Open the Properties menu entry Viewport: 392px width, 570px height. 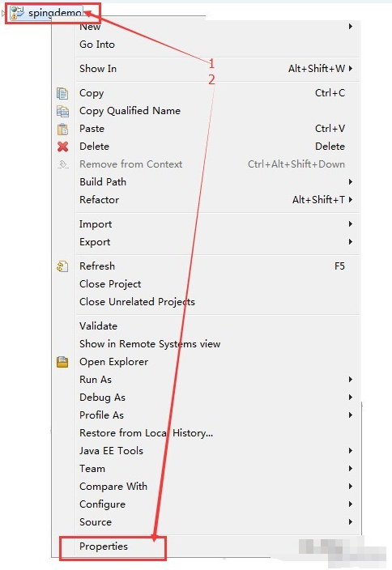(104, 547)
